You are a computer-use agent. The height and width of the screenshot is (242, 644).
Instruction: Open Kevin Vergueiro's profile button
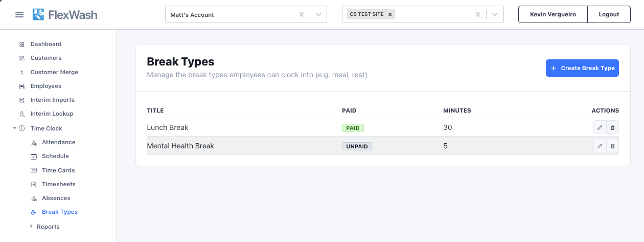pyautogui.click(x=553, y=14)
